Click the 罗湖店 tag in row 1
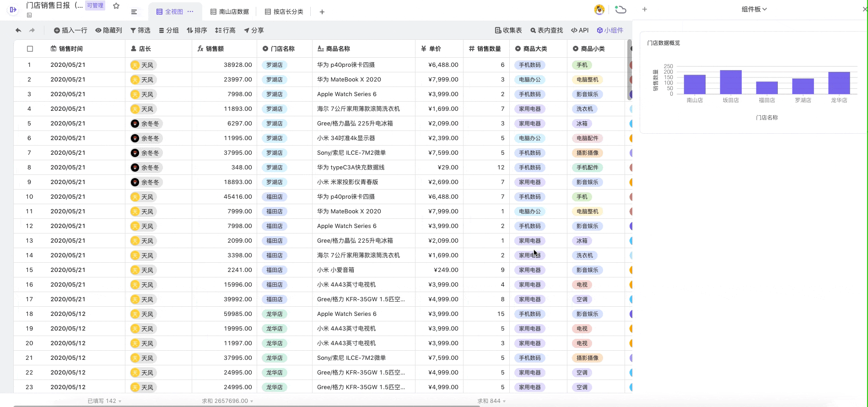 coord(275,65)
